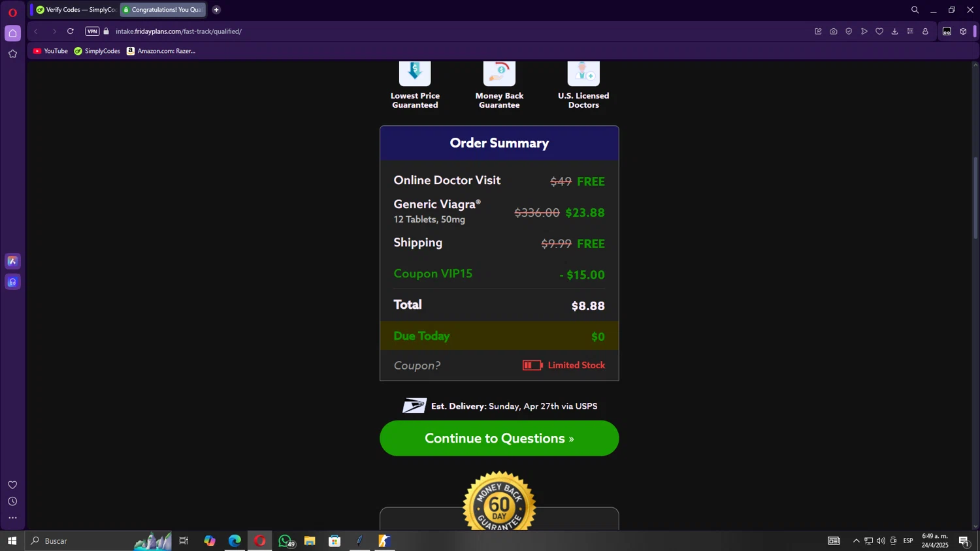Open the edit/snapshot note icon in address bar

818,31
